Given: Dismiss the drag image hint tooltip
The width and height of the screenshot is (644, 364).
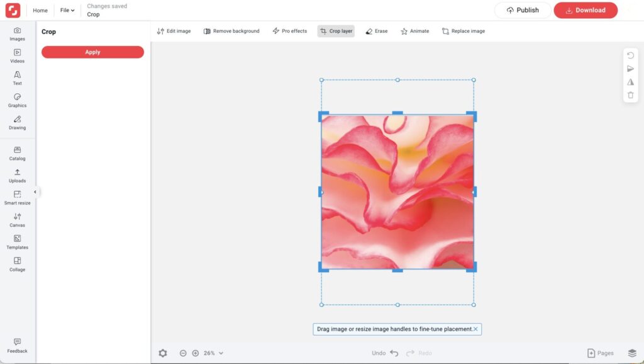Looking at the screenshot, I should 475,329.
